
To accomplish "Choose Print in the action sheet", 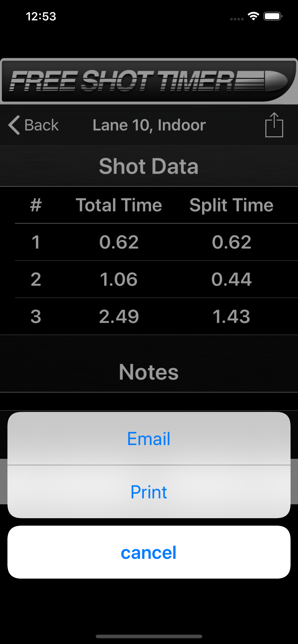I will (149, 492).
